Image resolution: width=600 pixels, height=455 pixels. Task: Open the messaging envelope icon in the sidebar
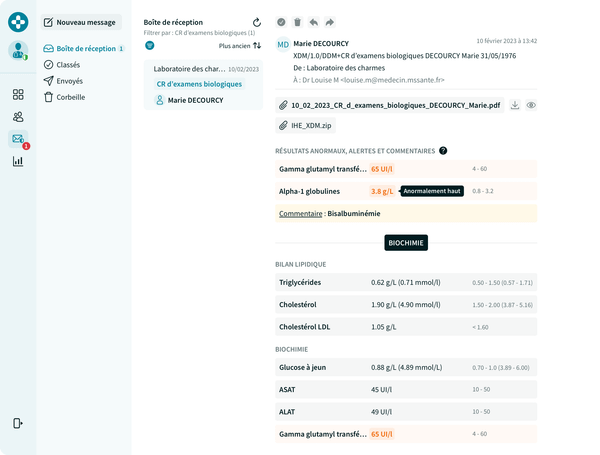(18, 139)
